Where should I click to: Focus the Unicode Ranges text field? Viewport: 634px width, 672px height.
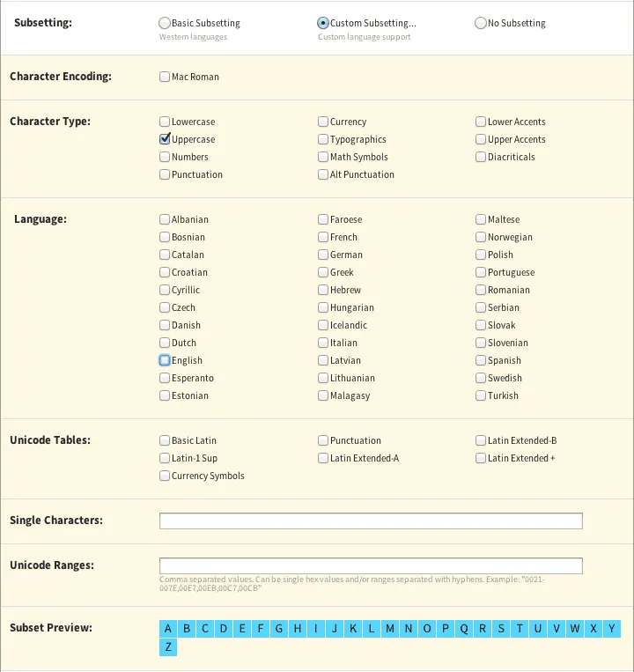[x=371, y=566]
